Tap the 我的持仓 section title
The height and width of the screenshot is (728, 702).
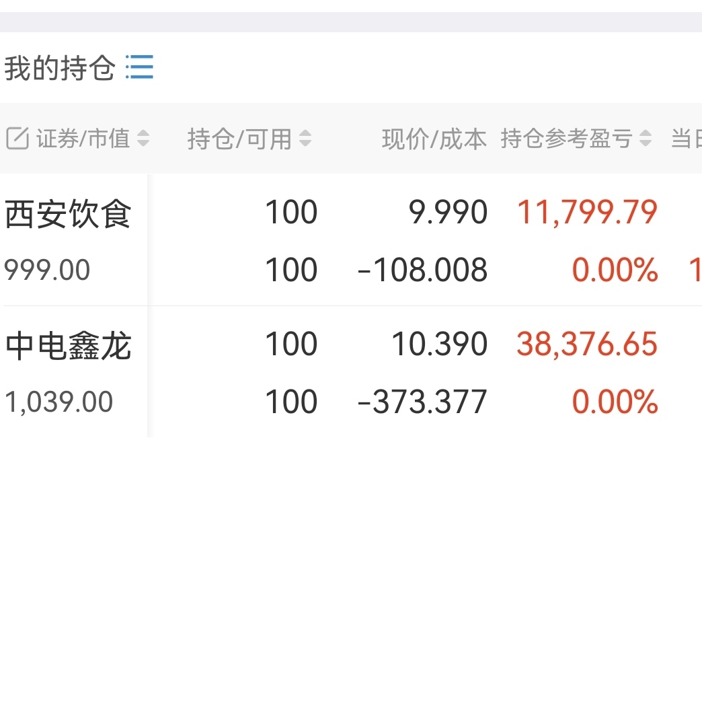point(59,68)
